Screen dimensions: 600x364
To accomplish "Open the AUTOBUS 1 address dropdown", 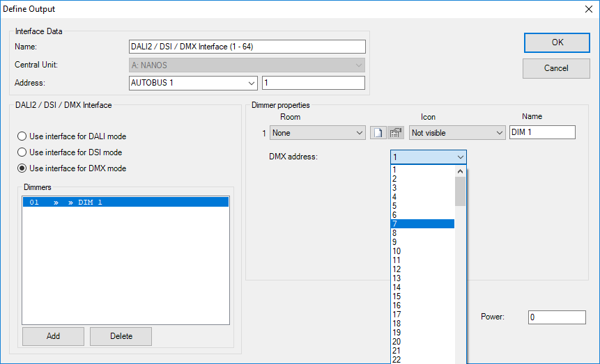I will point(194,84).
